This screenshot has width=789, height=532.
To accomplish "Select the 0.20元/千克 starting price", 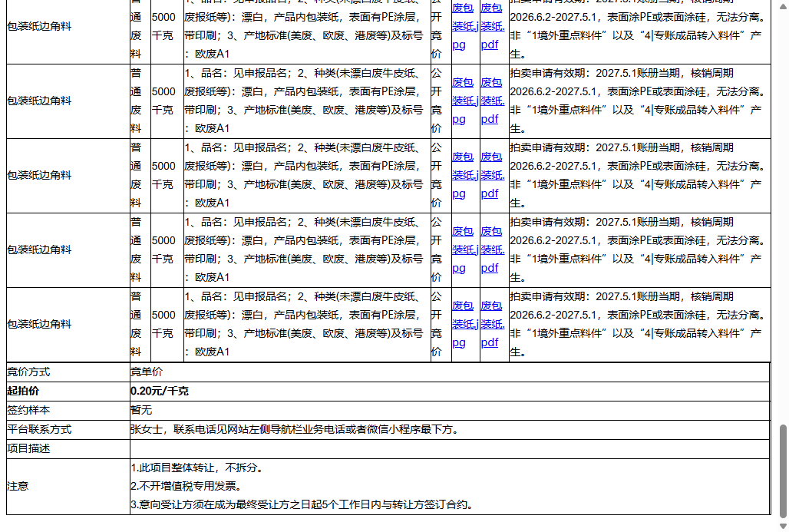I will (160, 391).
